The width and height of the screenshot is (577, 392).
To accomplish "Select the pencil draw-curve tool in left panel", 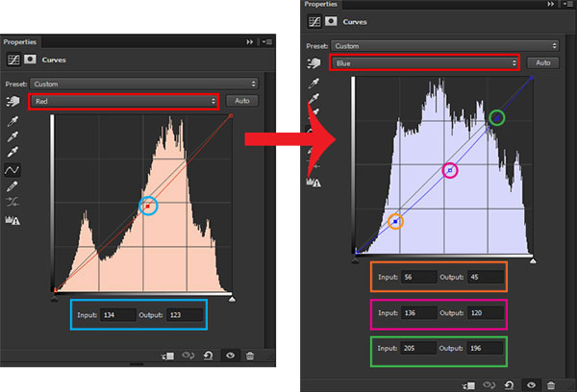I will [x=13, y=186].
